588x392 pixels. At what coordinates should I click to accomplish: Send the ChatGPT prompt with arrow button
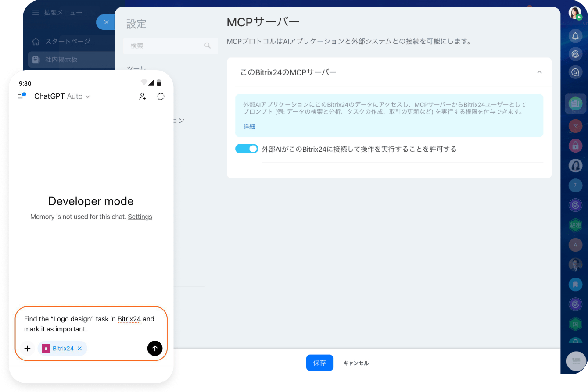(x=155, y=348)
